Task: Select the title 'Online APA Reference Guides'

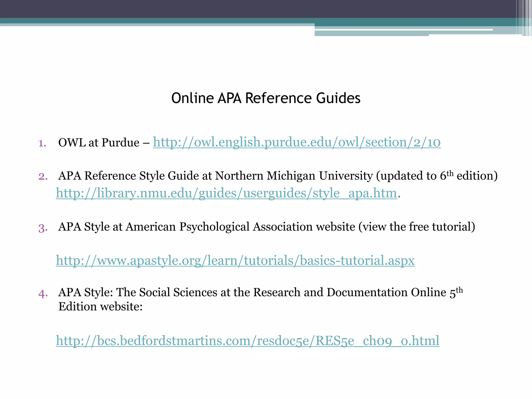Action: pos(266,98)
